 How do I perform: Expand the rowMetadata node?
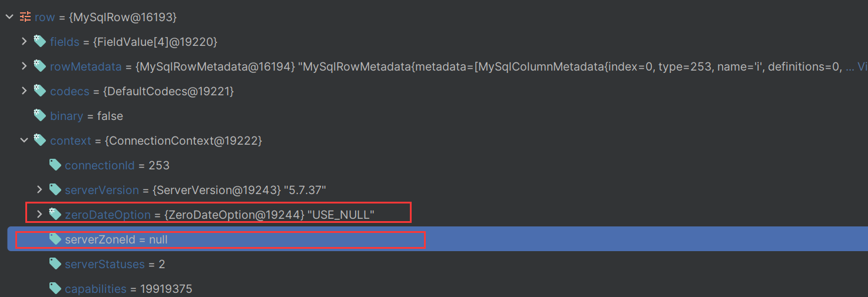coord(24,66)
